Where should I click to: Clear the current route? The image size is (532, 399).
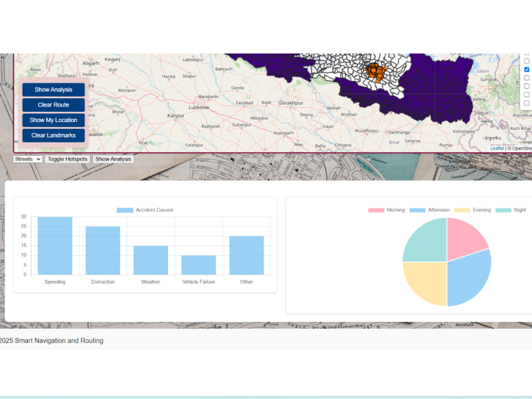coord(54,105)
